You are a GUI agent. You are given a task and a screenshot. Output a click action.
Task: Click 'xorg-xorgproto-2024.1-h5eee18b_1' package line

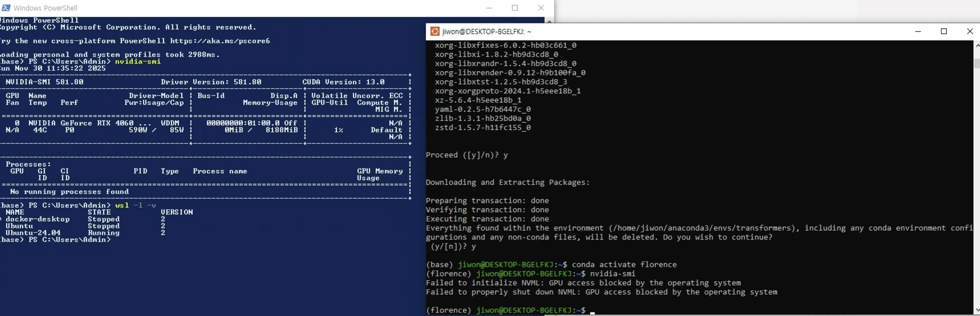click(508, 91)
